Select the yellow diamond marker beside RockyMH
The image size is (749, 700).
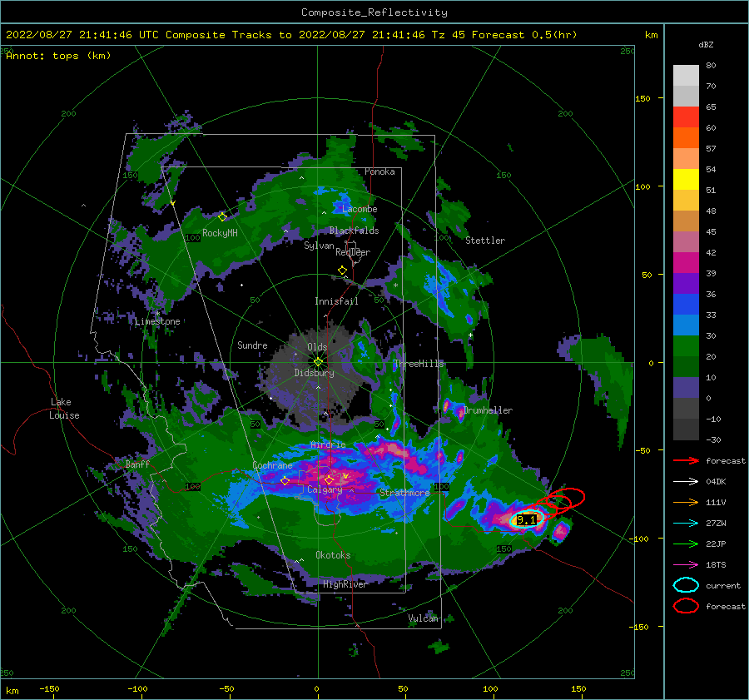coord(222,217)
